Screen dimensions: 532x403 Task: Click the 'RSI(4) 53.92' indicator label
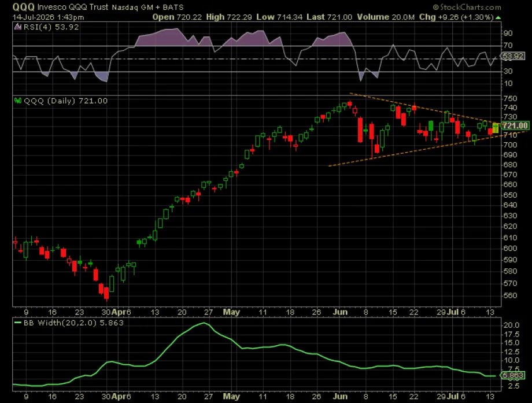(51, 27)
